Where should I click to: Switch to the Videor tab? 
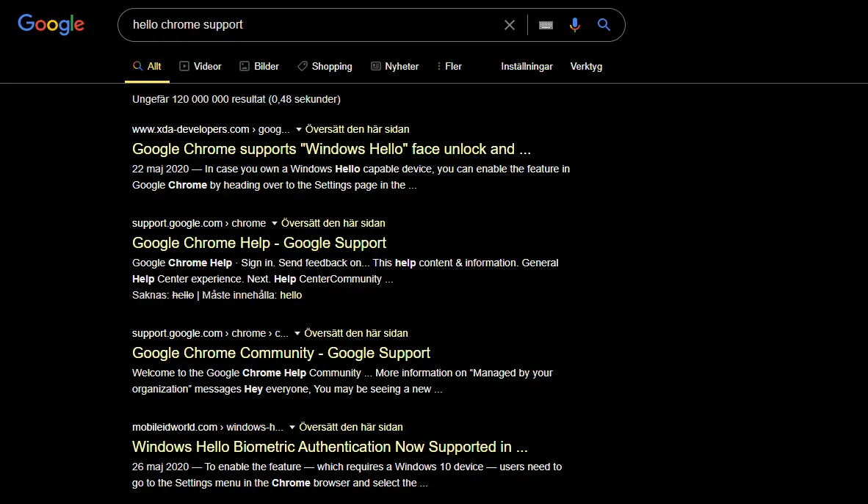click(200, 66)
